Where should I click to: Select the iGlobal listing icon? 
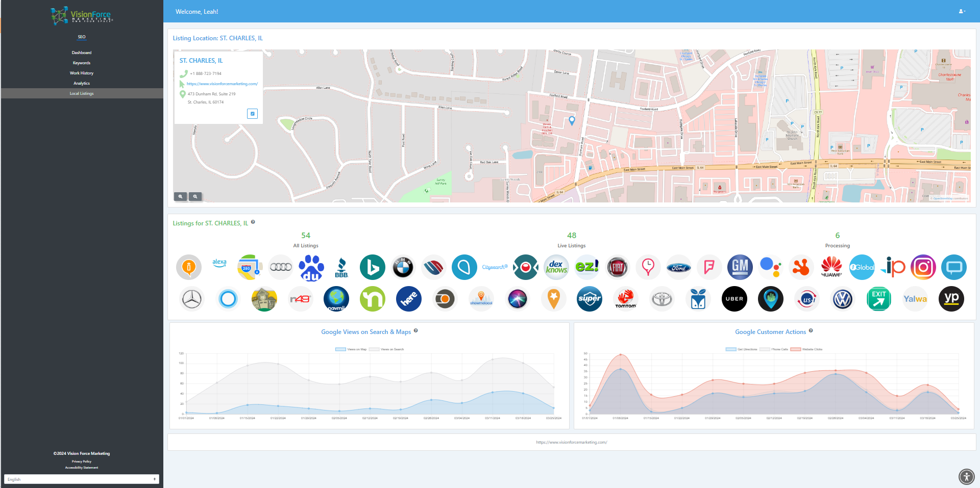(x=862, y=267)
